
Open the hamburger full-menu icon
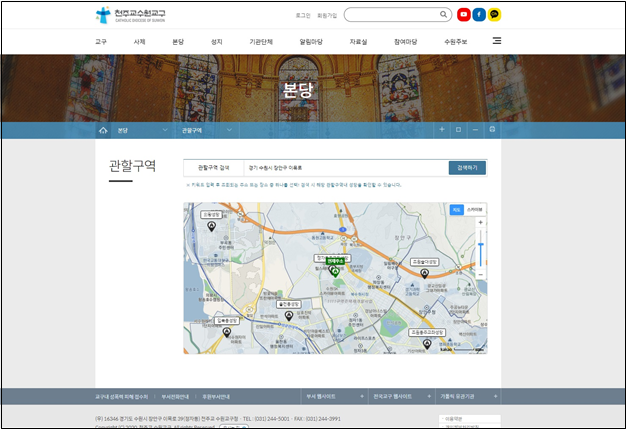(x=497, y=41)
